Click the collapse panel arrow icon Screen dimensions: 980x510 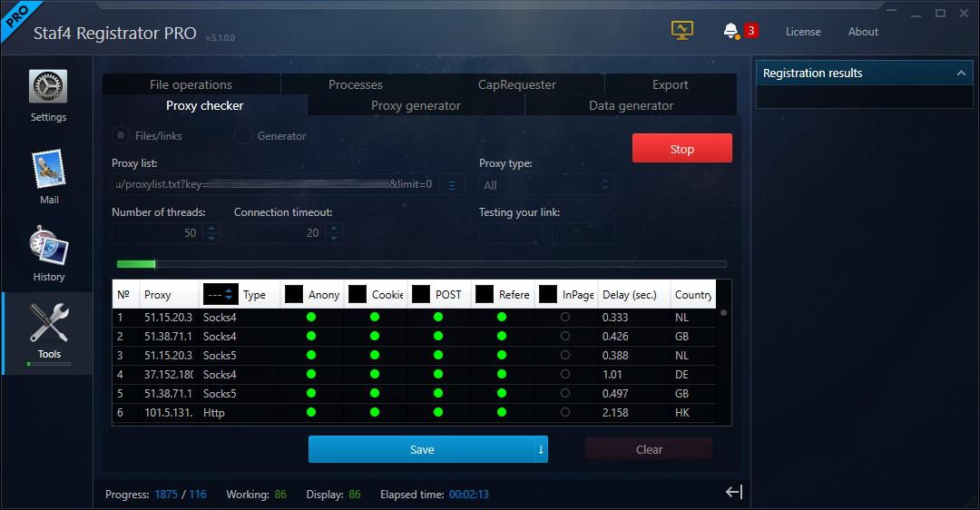point(734,492)
